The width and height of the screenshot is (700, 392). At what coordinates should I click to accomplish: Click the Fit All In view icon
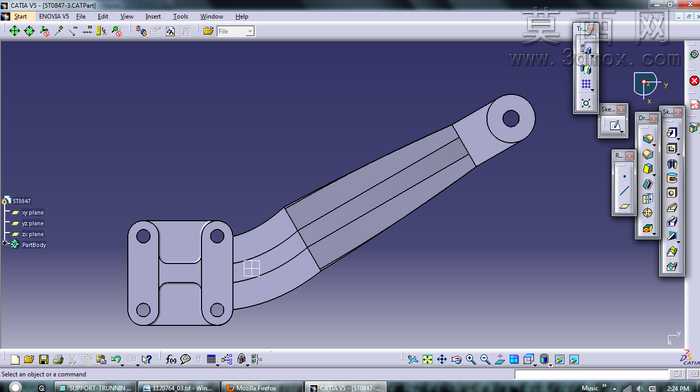[427, 359]
